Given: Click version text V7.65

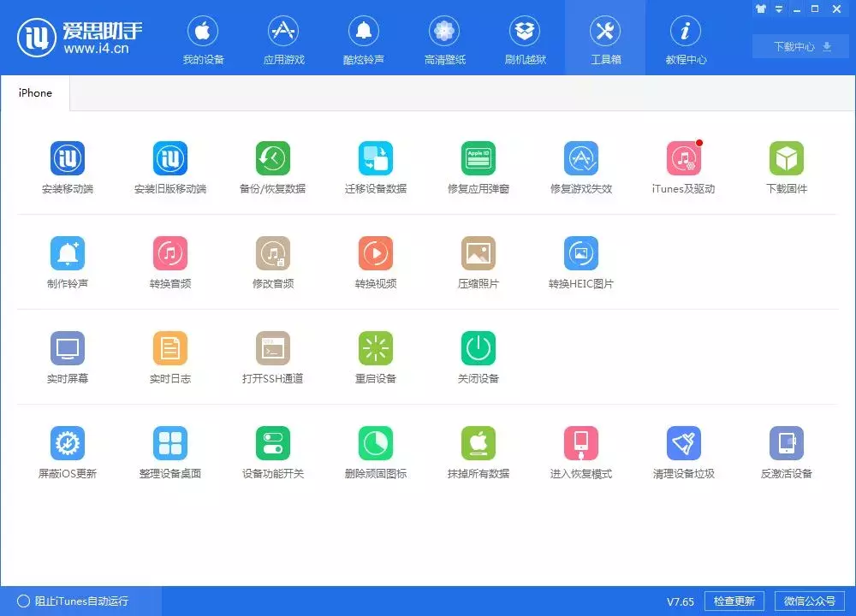Looking at the screenshot, I should click(x=681, y=601).
